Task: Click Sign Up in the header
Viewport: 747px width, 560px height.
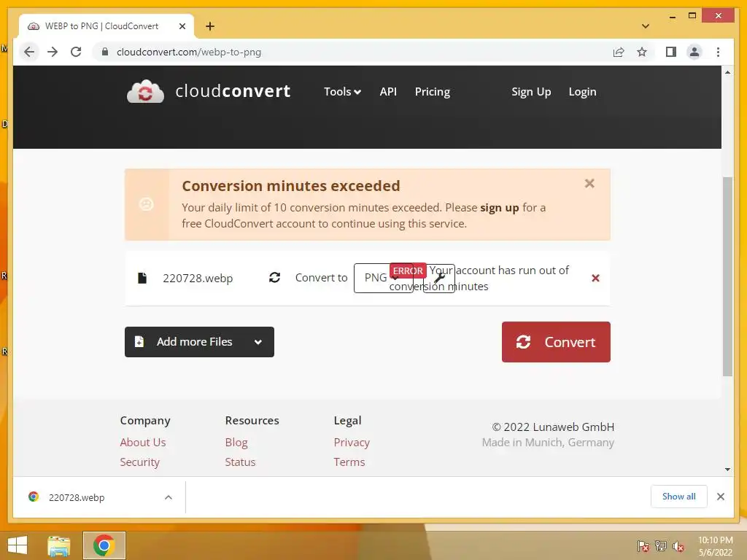Action: pyautogui.click(x=531, y=91)
